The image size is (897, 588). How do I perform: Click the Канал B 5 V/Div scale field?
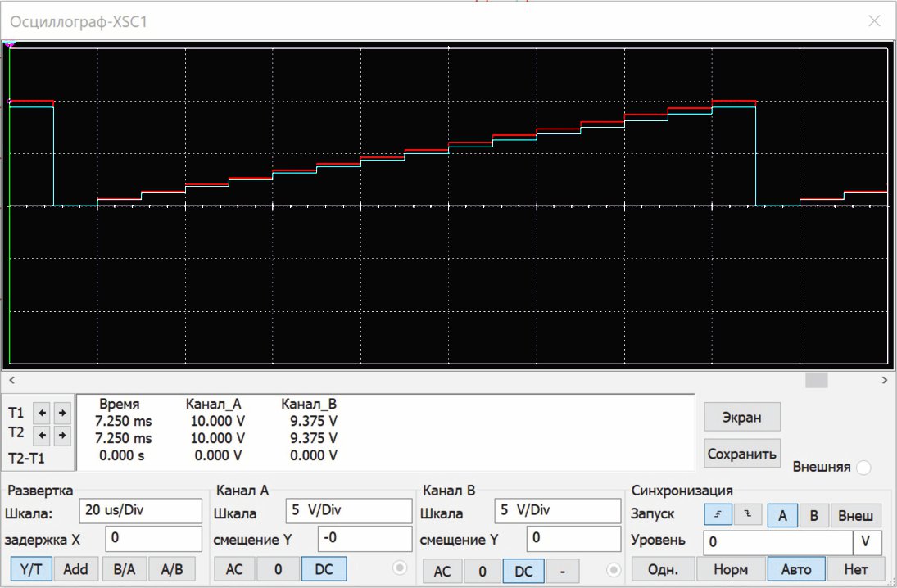558,511
